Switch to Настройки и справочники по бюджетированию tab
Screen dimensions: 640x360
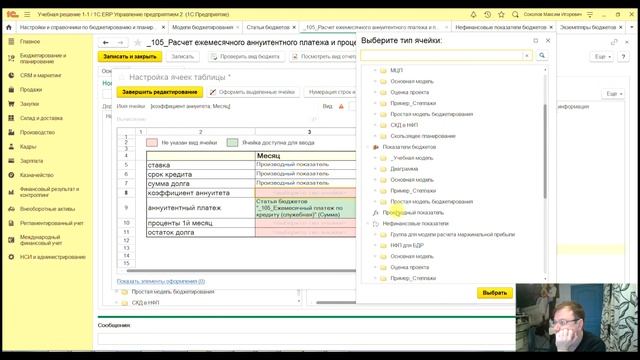coord(87,27)
